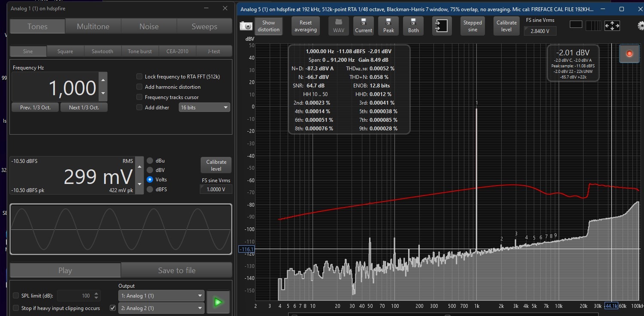This screenshot has width=644, height=316.
Task: Open the 2: Analog 2 (1) output dropdown
Action: coord(161,308)
